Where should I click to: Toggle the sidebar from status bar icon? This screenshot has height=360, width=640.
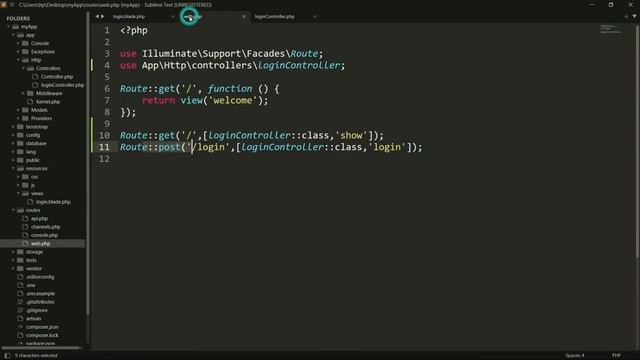click(7, 356)
